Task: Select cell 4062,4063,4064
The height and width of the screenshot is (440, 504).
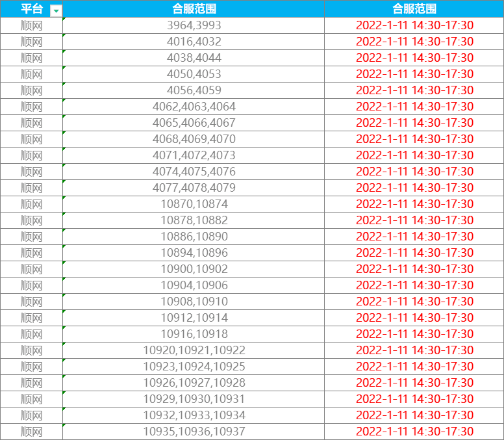Action: [194, 107]
